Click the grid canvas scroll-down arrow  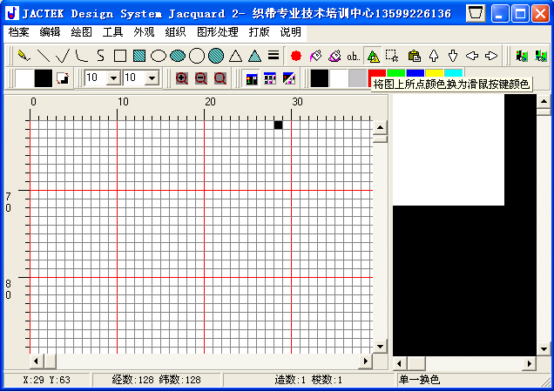pyautogui.click(x=380, y=347)
